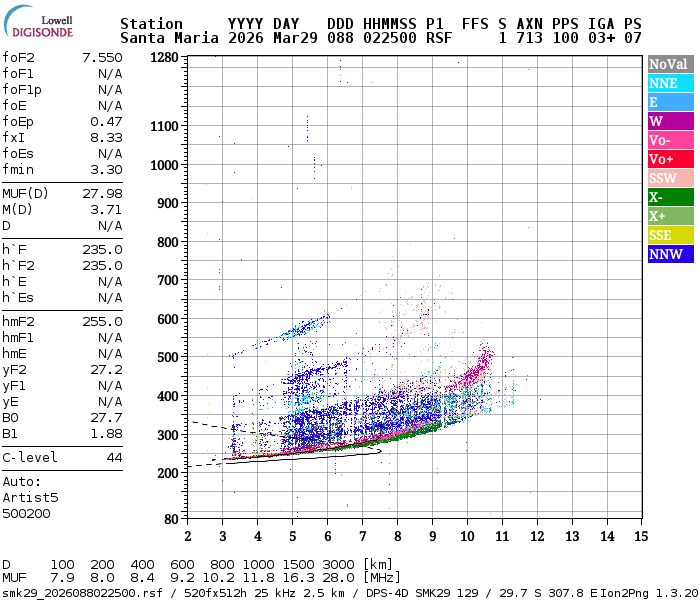The height and width of the screenshot is (600, 700).
Task: Select the NNE cyan legend swatch
Action: (x=671, y=83)
